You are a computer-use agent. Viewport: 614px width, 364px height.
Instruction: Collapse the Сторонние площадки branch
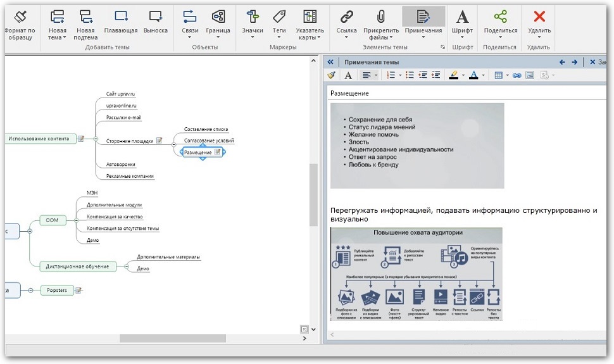174,144
